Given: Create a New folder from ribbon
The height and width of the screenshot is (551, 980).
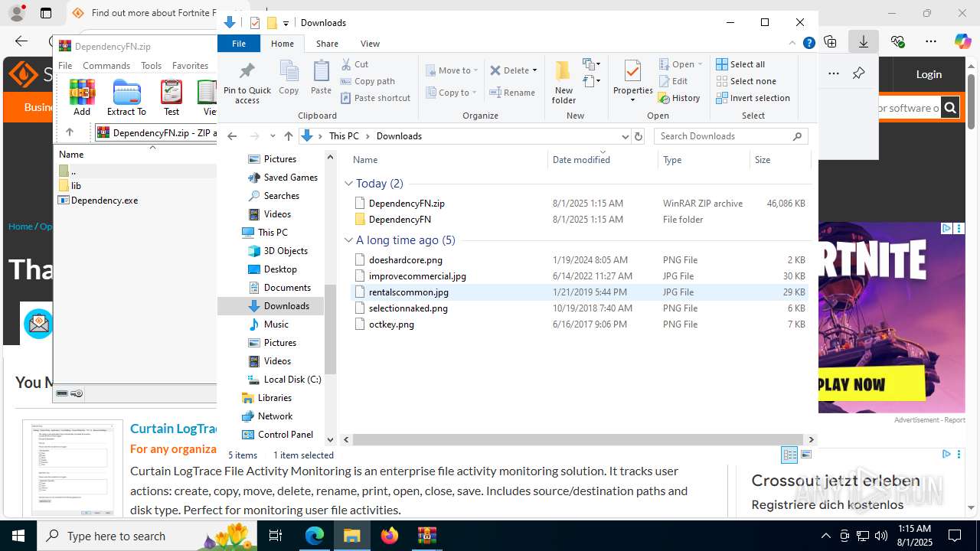Looking at the screenshot, I should pyautogui.click(x=563, y=82).
